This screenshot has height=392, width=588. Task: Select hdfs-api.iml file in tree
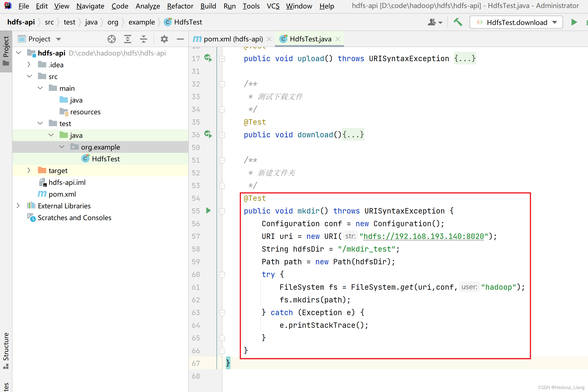(100, 182)
